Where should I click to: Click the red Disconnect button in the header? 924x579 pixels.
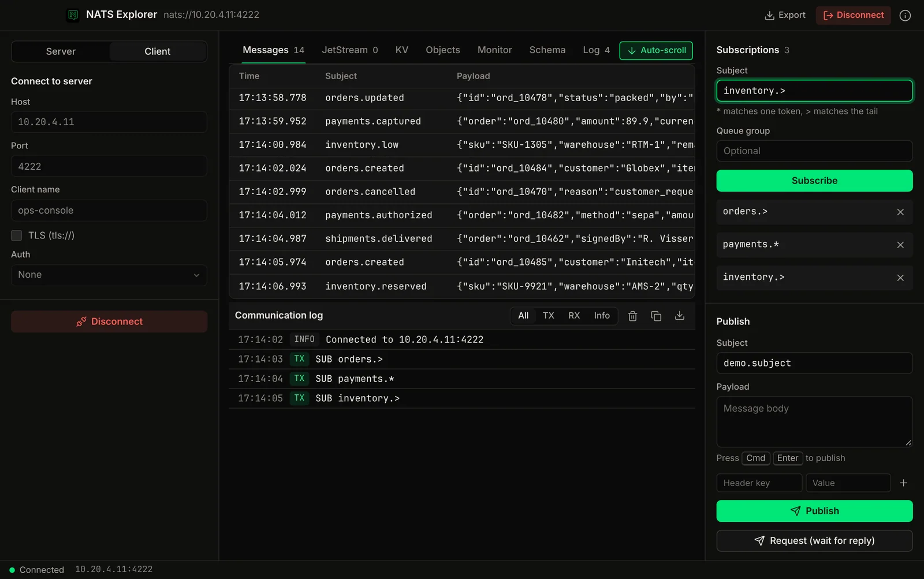click(x=854, y=15)
